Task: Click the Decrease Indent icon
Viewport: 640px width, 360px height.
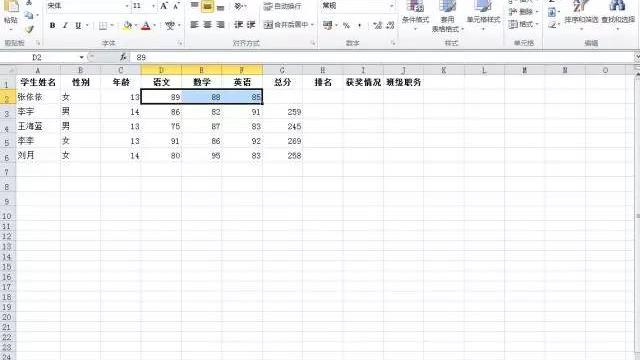Action: pyautogui.click(x=238, y=25)
